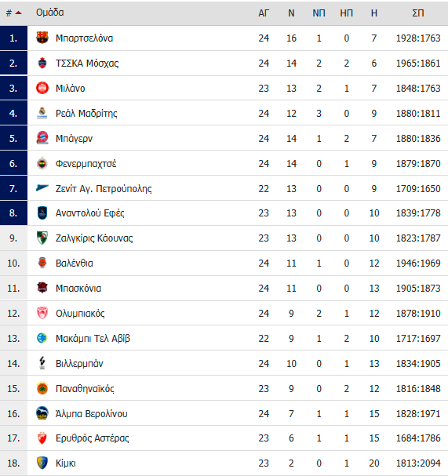
Task: Select the blue rank 1 position cell
Action: pyautogui.click(x=13, y=38)
